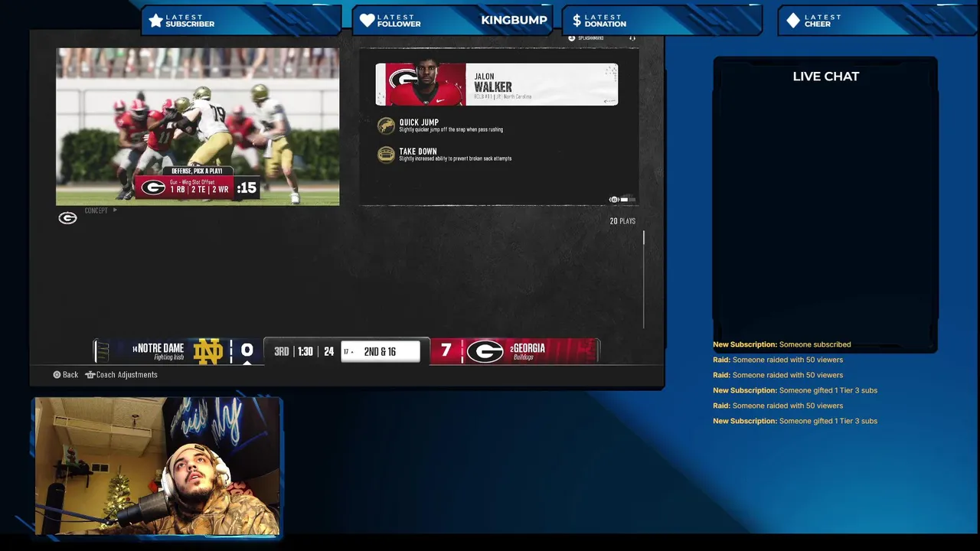
Task: Click the KINGBUMP follower name
Action: [x=514, y=21]
